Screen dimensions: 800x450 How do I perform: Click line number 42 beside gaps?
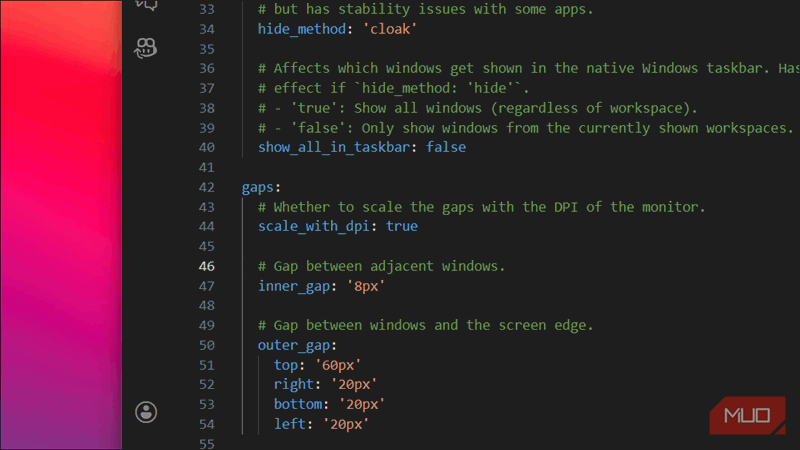(206, 187)
